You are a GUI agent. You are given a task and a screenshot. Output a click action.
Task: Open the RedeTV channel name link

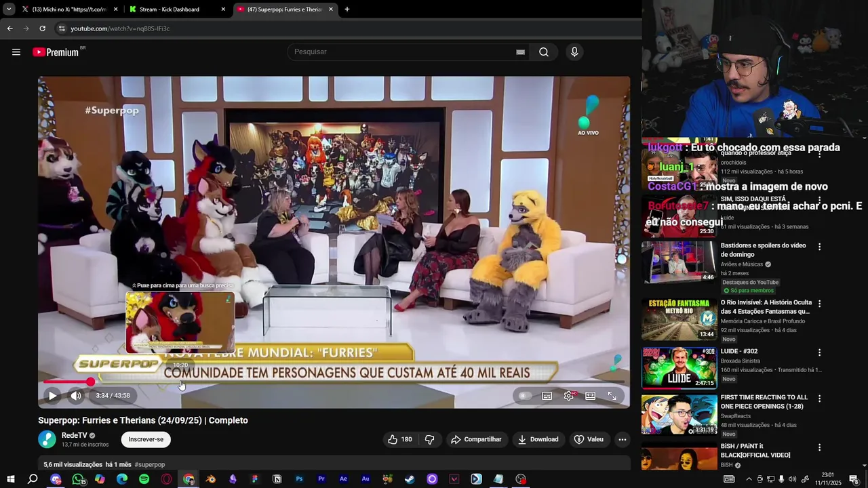click(74, 435)
